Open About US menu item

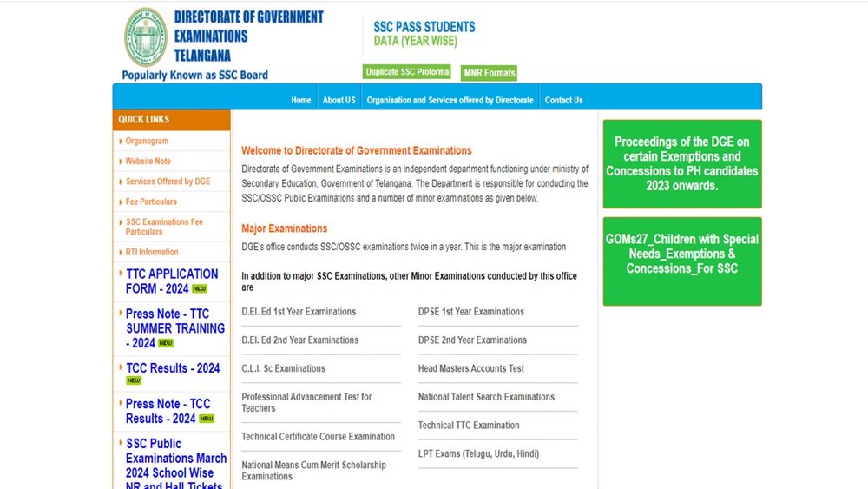pyautogui.click(x=339, y=100)
